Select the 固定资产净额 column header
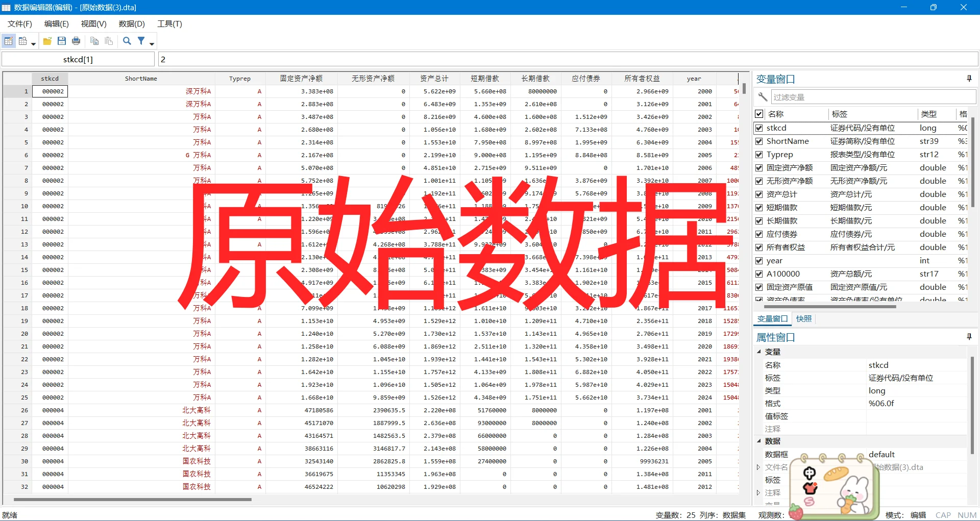Screen dimensions: 980x521 pyautogui.click(x=301, y=79)
